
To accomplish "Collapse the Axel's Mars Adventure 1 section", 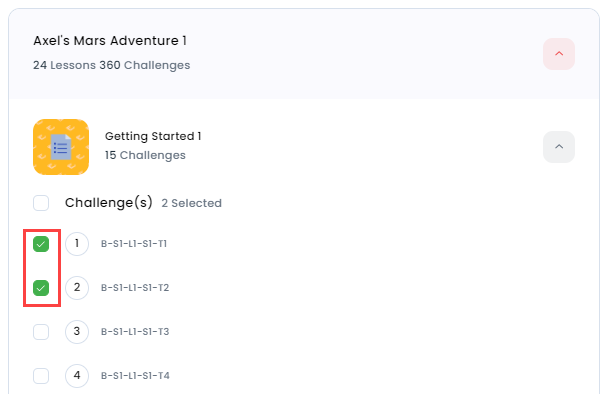I will (559, 54).
